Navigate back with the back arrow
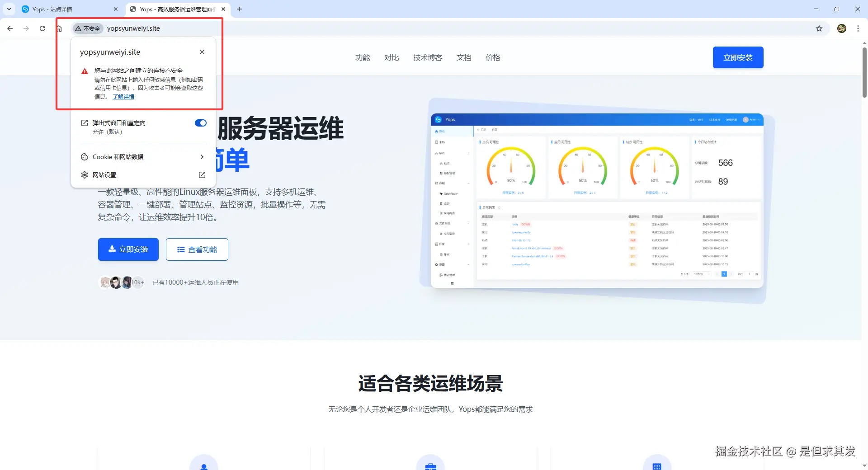The height and width of the screenshot is (470, 868). click(x=10, y=28)
